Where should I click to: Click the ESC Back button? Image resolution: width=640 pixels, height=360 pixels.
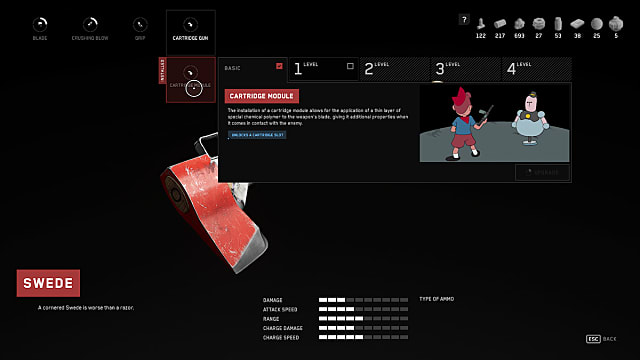601,339
